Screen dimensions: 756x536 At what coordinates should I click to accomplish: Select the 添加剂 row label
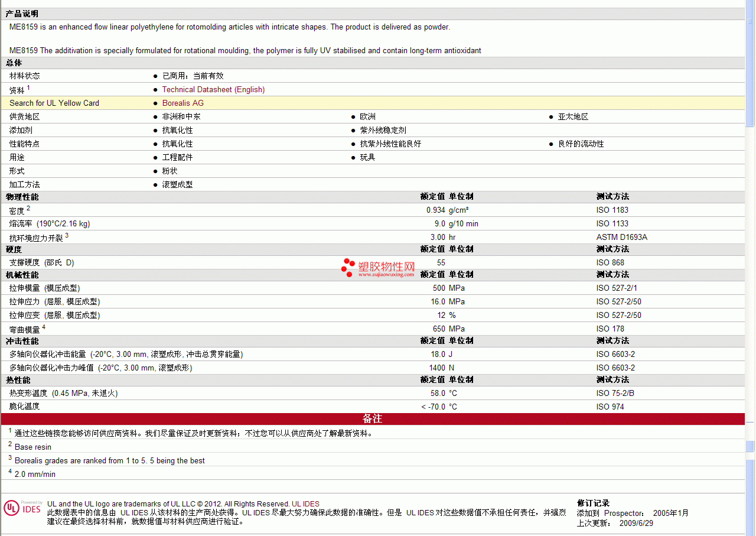[x=21, y=131]
